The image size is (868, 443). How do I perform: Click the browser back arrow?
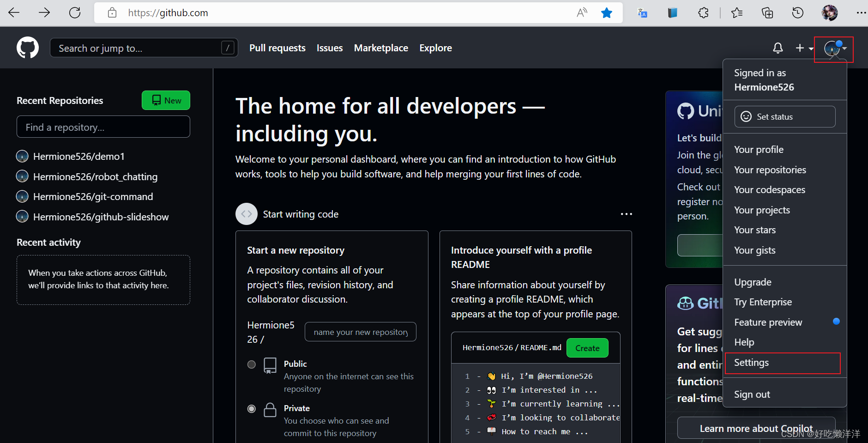click(x=14, y=12)
